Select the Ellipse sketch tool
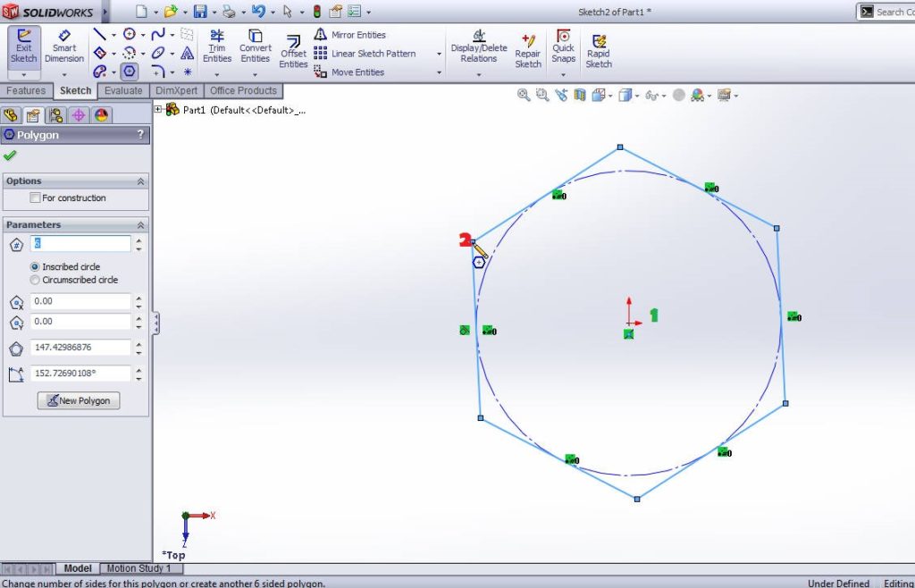Viewport: 915px width, 588px height. pyautogui.click(x=158, y=53)
